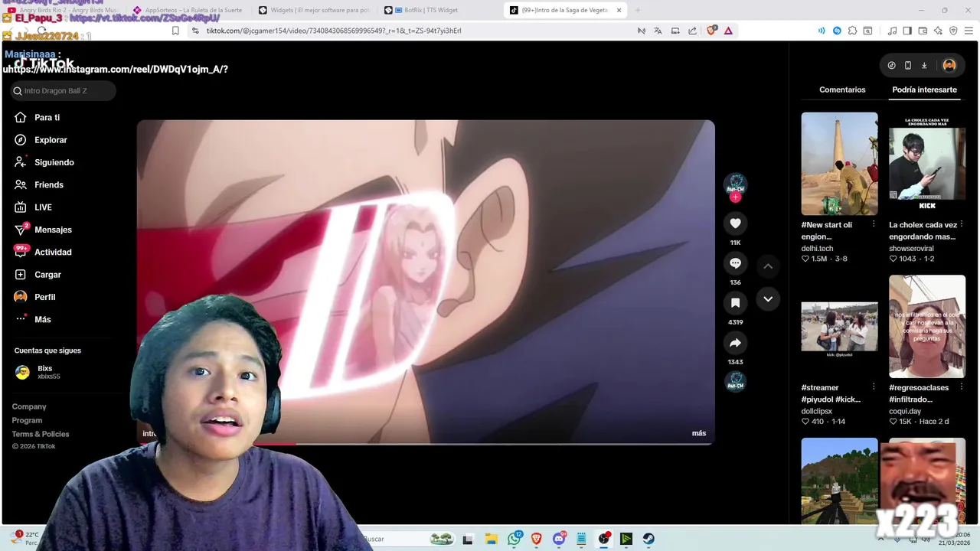Open the Leo AI sparkle icon
The width and height of the screenshot is (980, 551).
(938, 31)
